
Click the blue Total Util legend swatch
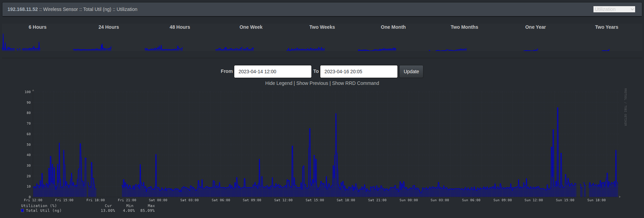click(23, 210)
